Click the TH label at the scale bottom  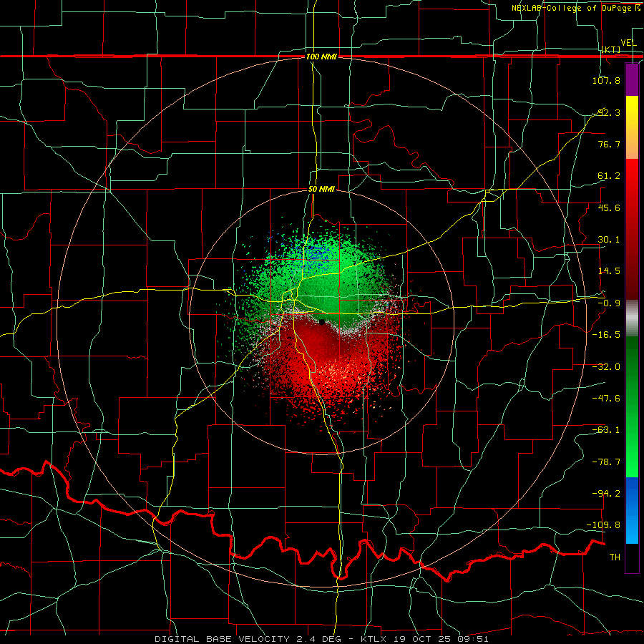click(615, 557)
